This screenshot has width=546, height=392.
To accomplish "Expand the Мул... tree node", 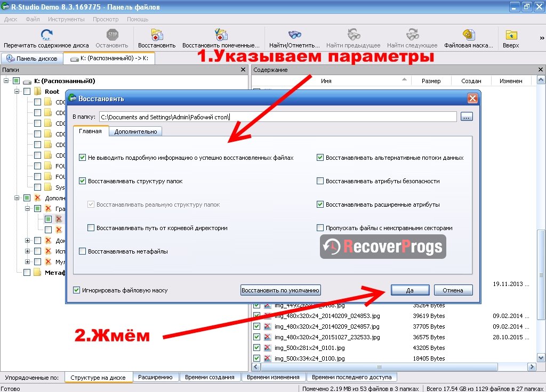I will 28,262.
